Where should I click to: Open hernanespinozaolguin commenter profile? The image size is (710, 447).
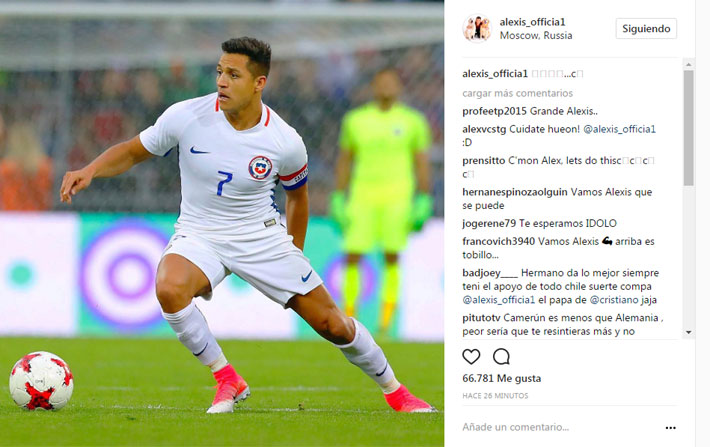click(515, 192)
